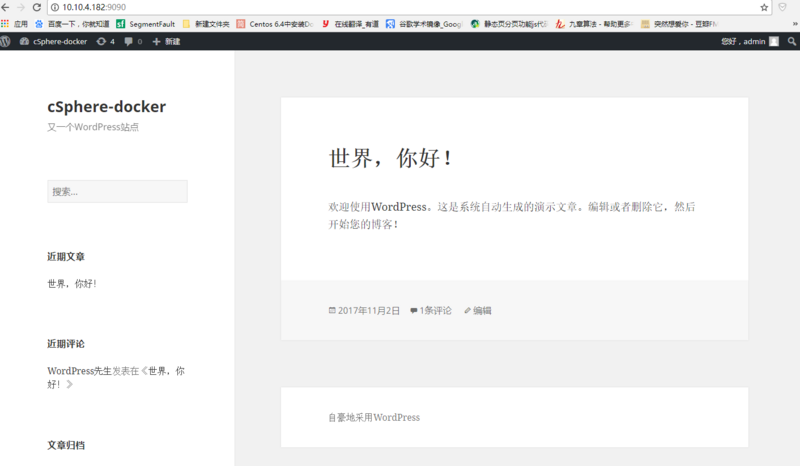Image resolution: width=800 pixels, height=466 pixels.
Task: Click the 编辑 edit post link
Action: coord(482,310)
